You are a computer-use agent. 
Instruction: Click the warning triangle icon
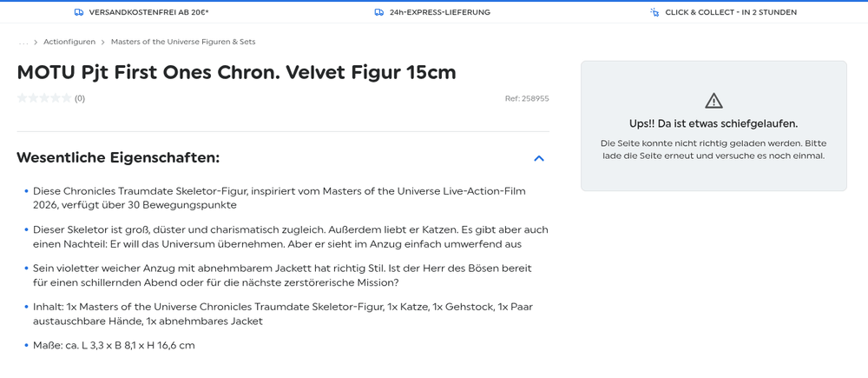tap(714, 100)
